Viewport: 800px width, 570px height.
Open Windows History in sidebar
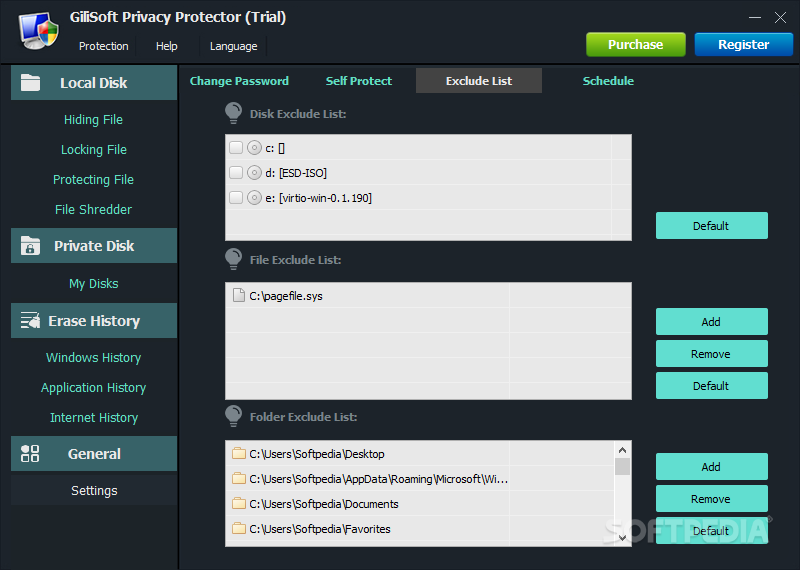[94, 357]
